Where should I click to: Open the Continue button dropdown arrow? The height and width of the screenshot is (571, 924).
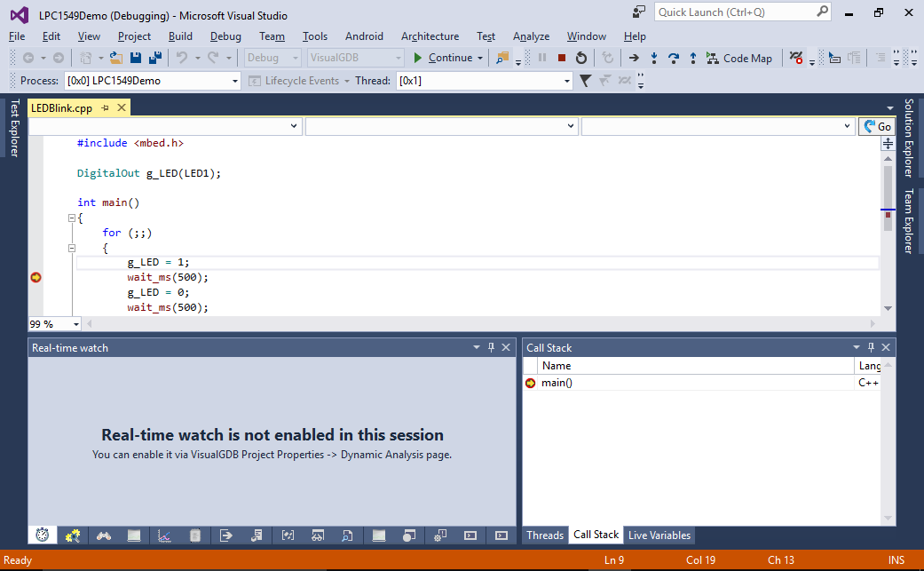(x=480, y=58)
